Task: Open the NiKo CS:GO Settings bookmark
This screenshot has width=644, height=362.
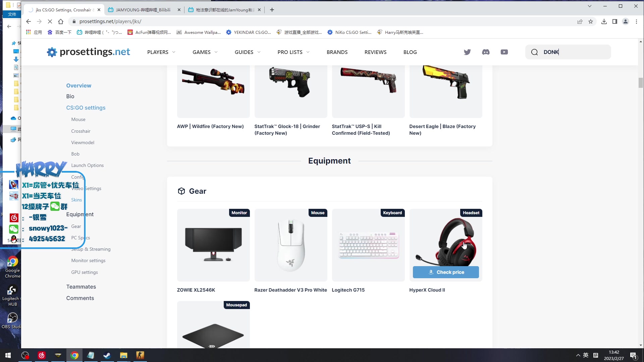Action: 349,32
